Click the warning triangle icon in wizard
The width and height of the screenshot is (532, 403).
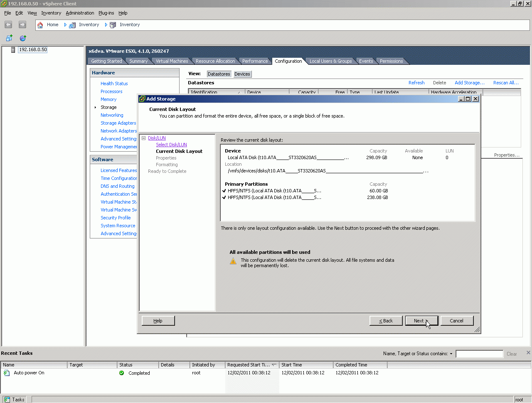point(233,261)
